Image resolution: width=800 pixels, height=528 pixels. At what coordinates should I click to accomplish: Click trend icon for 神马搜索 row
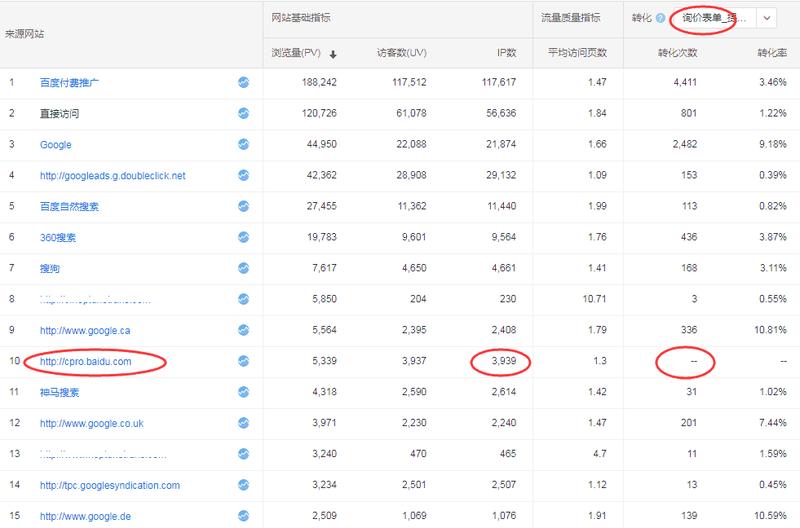click(244, 392)
